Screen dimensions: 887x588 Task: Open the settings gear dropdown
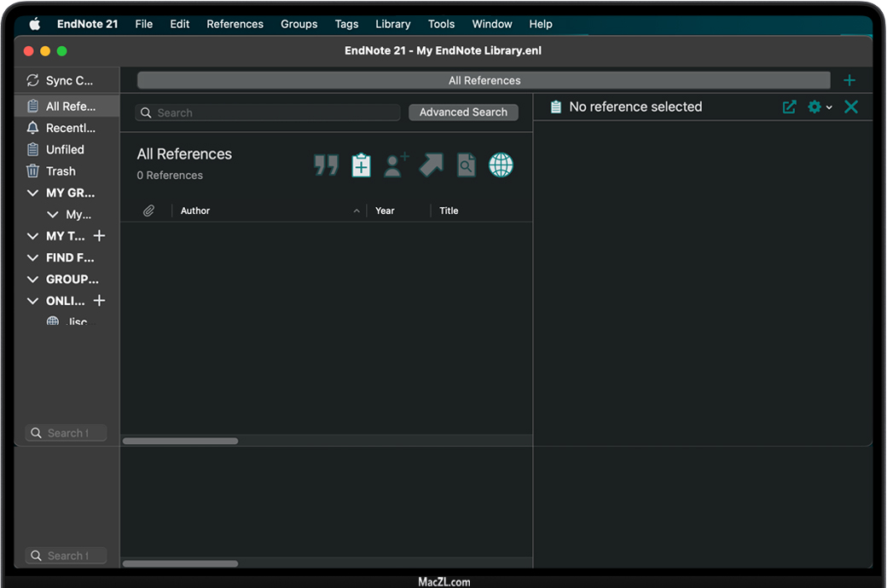tap(819, 107)
